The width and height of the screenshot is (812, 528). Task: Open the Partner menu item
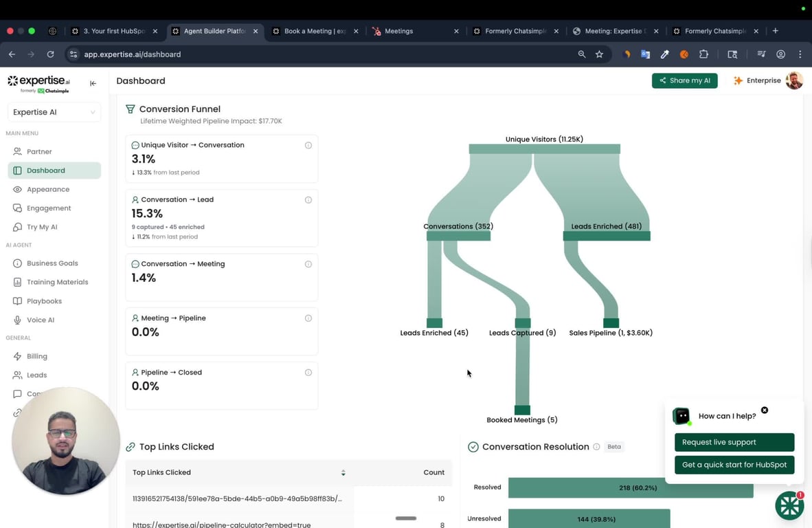54,151
